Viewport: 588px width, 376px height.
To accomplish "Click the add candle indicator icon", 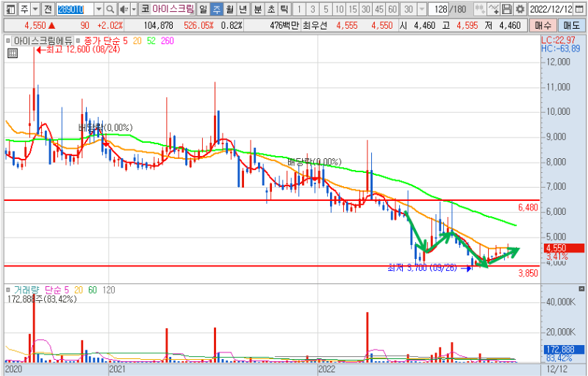I will [x=480, y=9].
